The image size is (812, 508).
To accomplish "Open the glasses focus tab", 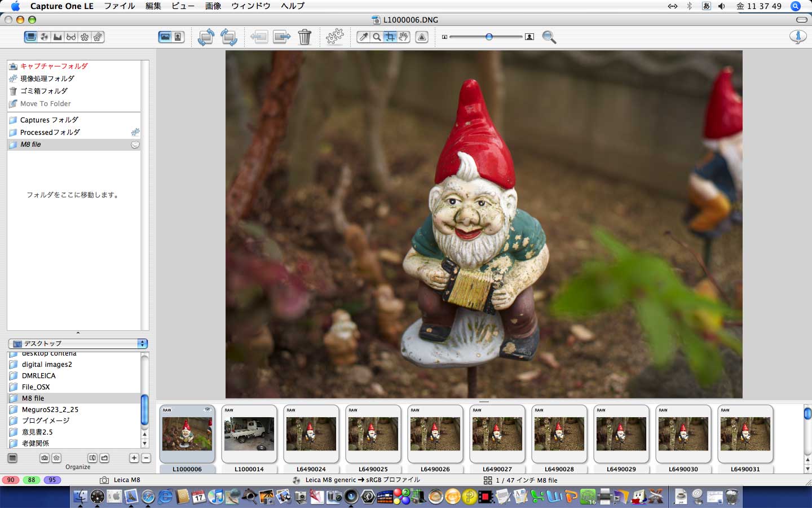I will (71, 37).
